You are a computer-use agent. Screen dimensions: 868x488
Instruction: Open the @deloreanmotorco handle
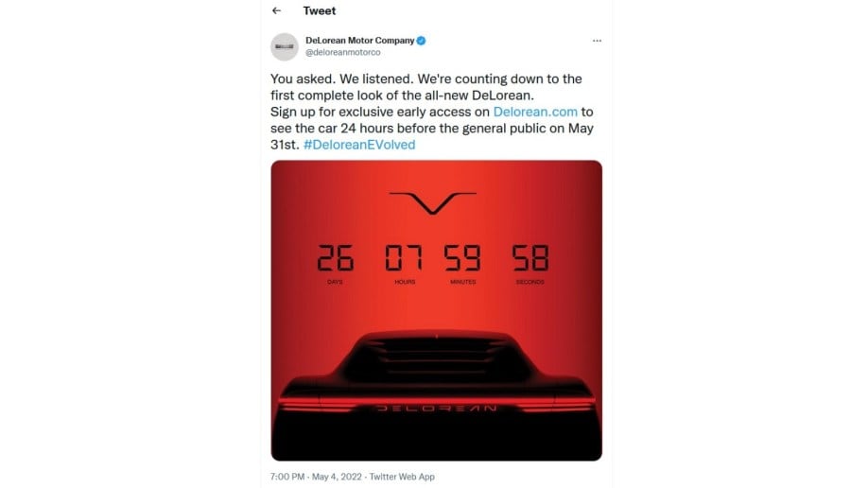pyautogui.click(x=343, y=53)
